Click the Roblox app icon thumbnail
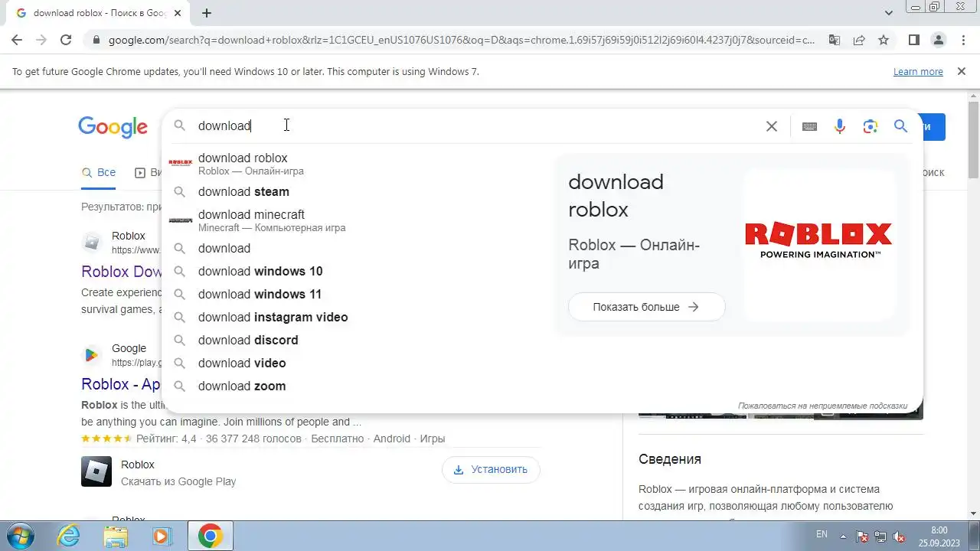The image size is (980, 551). click(x=96, y=471)
